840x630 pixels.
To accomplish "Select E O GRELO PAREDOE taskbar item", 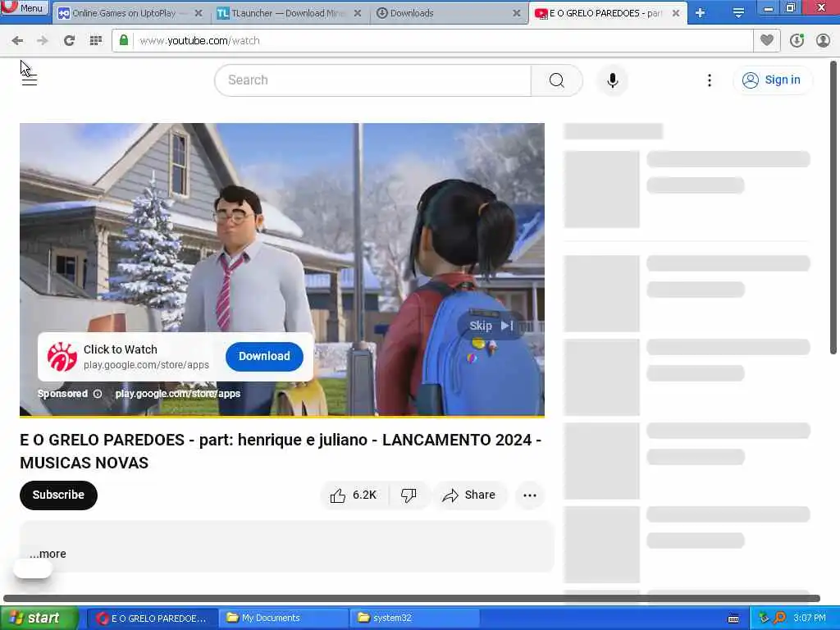I will click(152, 619).
